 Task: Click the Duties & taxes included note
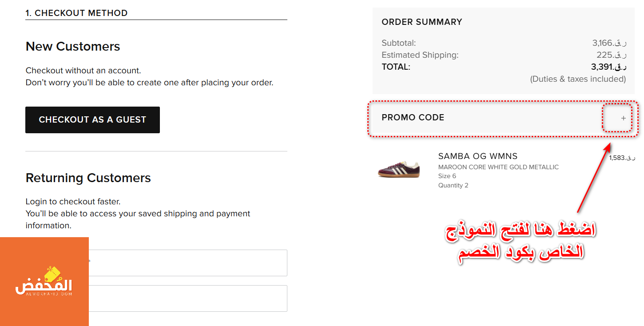pos(578,79)
